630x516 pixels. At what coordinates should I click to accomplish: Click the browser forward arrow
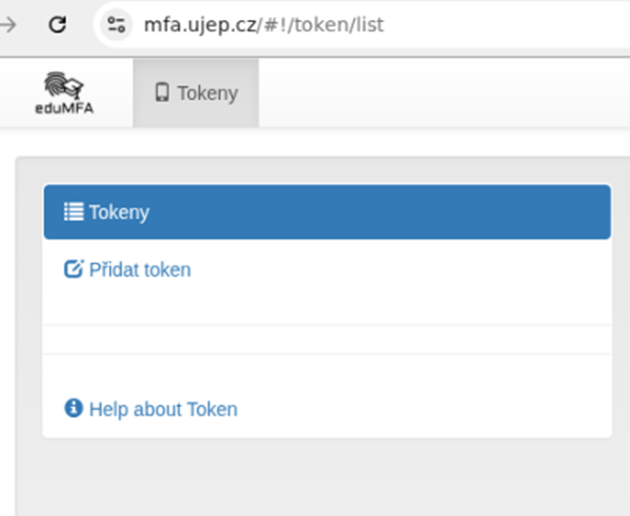tap(8, 25)
